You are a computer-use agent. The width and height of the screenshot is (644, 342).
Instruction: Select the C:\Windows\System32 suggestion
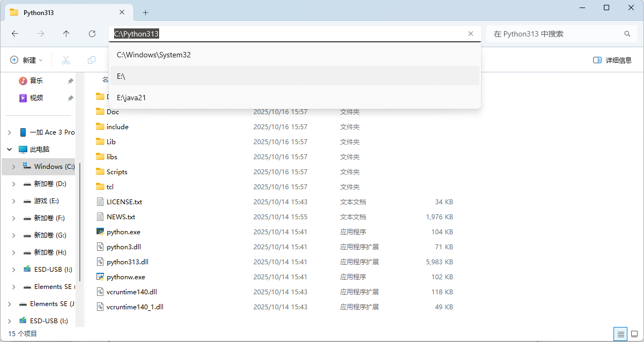point(154,55)
